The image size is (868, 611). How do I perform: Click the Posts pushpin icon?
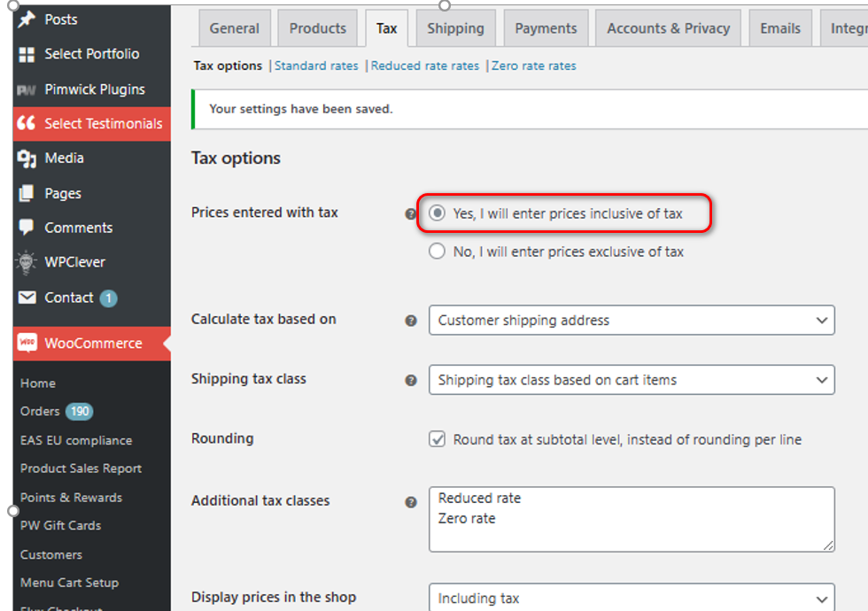27,19
